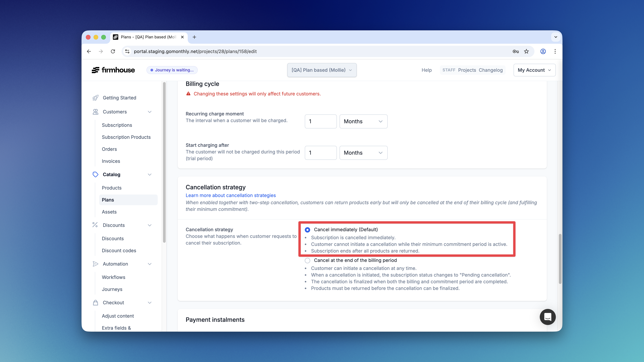The image size is (644, 362).
Task: Click the Firmhouse logo
Action: (x=113, y=70)
